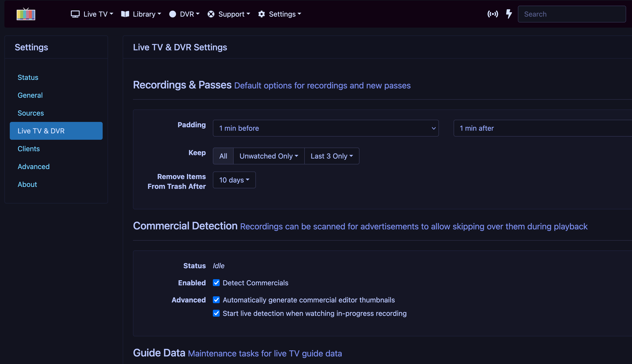Open the Library menu in navbar
This screenshot has height=364, width=632.
point(144,14)
